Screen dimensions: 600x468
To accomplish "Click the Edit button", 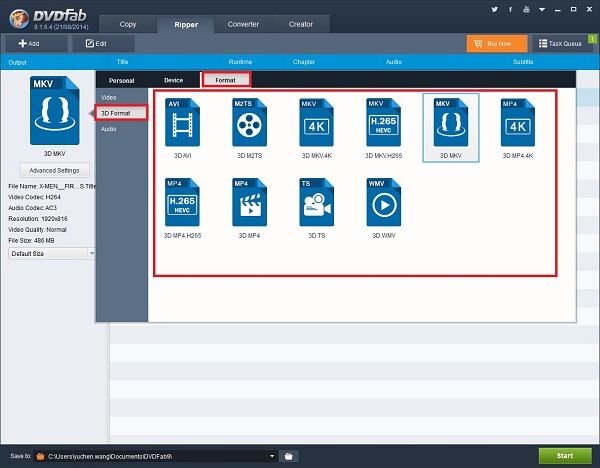I will click(x=103, y=44).
